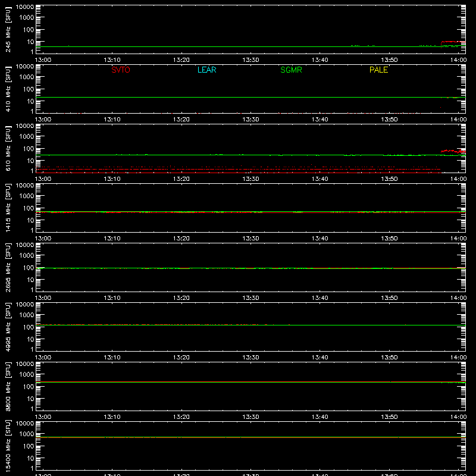Click the green SGMR station legend label
This screenshot has height=476, width=476.
[291, 70]
